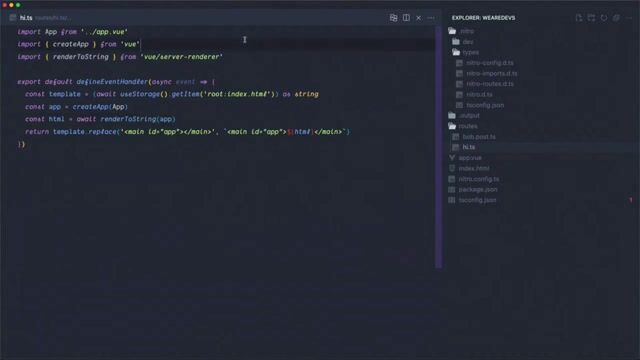Click the purple editor scrollbar
The width and height of the screenshot is (640, 360).
439,147
